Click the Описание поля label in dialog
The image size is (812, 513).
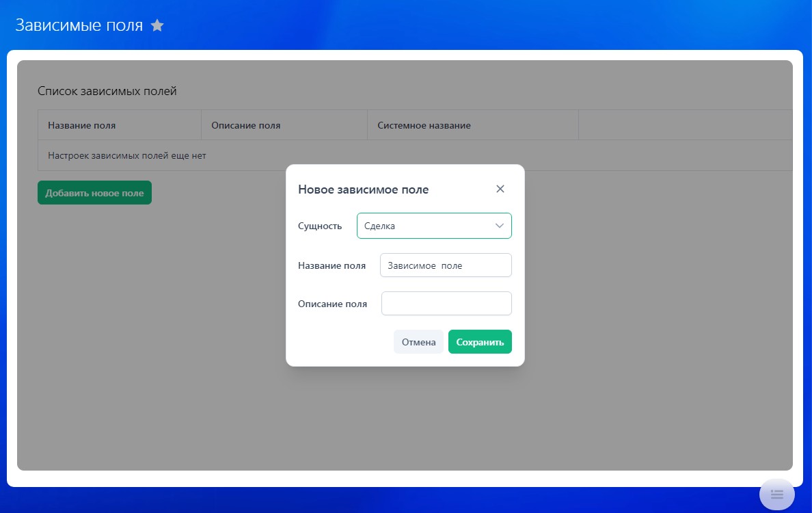[x=332, y=304]
